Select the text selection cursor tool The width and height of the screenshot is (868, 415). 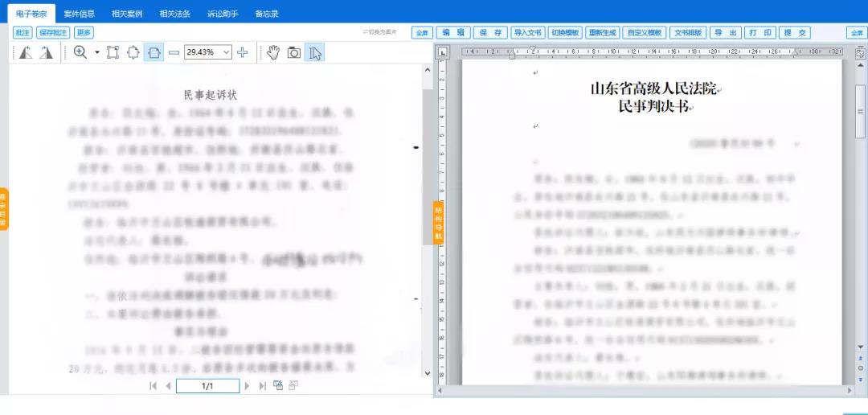(315, 52)
